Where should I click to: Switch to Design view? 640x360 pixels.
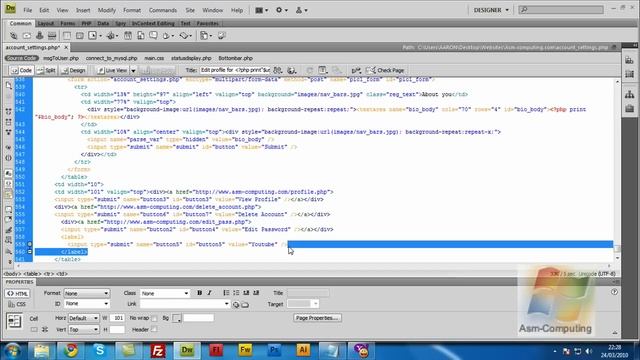click(73, 70)
